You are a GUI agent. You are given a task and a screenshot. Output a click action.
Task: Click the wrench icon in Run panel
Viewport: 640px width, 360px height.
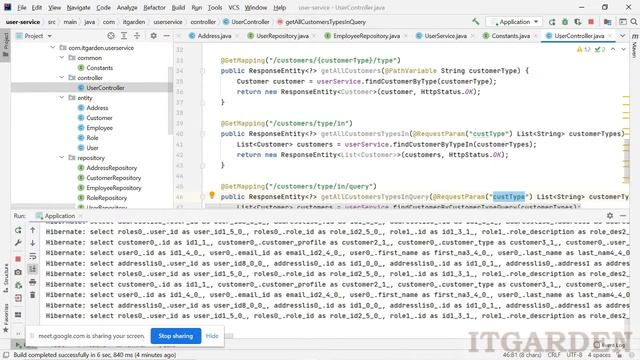pyautogui.click(x=18, y=243)
